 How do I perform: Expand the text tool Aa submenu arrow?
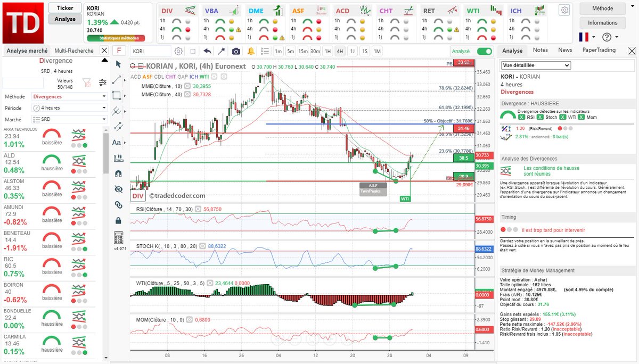[125, 143]
